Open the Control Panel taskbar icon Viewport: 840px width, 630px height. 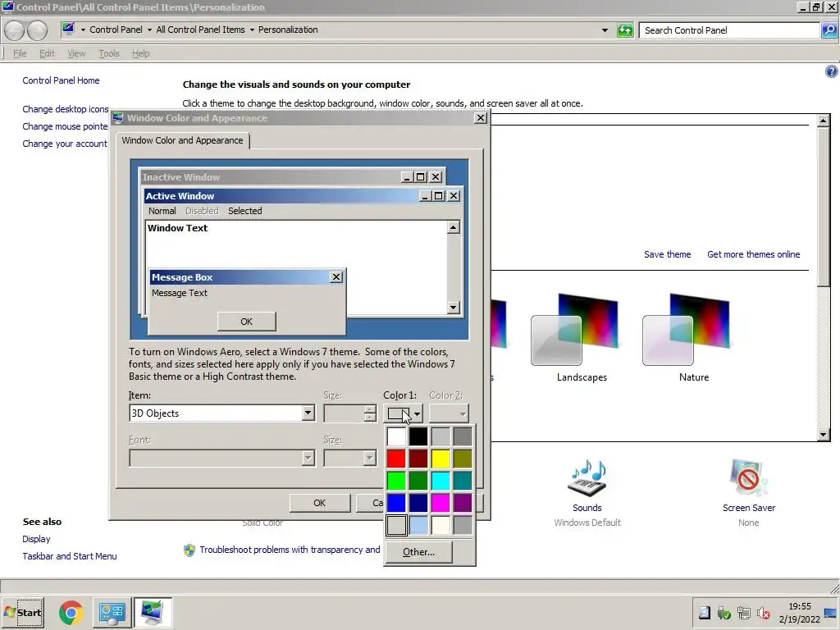[x=112, y=613]
